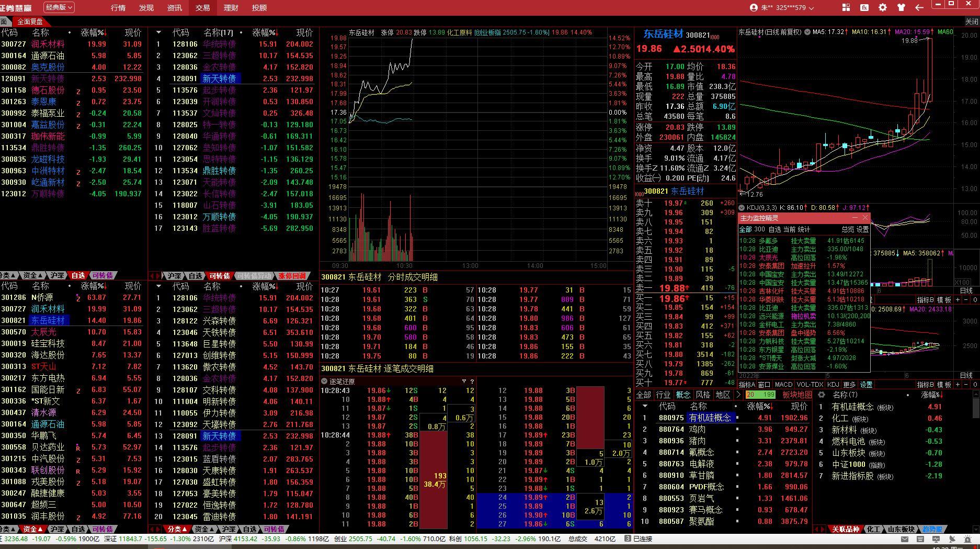The height and width of the screenshot is (549, 980).
Task: Expand the sector list column dropdown triangle
Action: click(x=645, y=406)
